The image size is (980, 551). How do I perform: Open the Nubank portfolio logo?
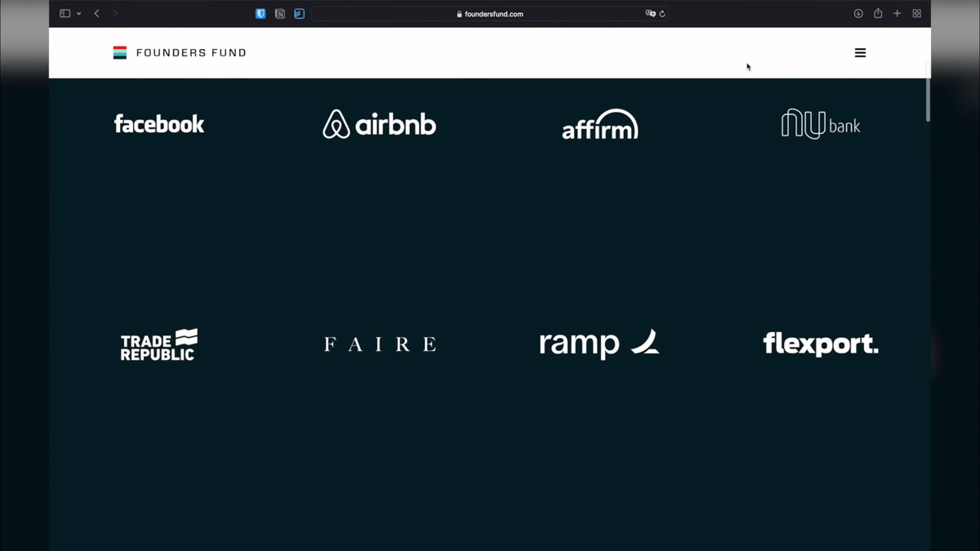821,124
